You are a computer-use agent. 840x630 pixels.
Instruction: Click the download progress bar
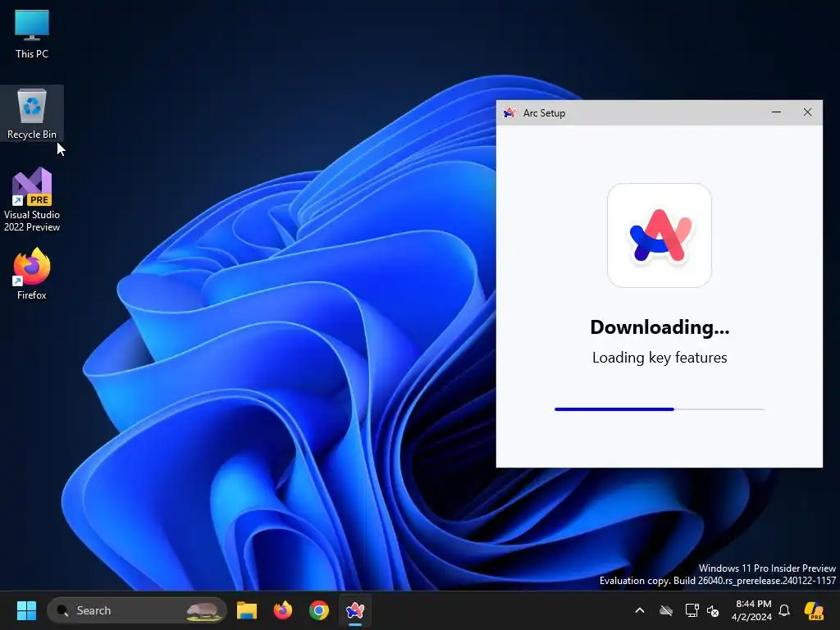[x=660, y=409]
